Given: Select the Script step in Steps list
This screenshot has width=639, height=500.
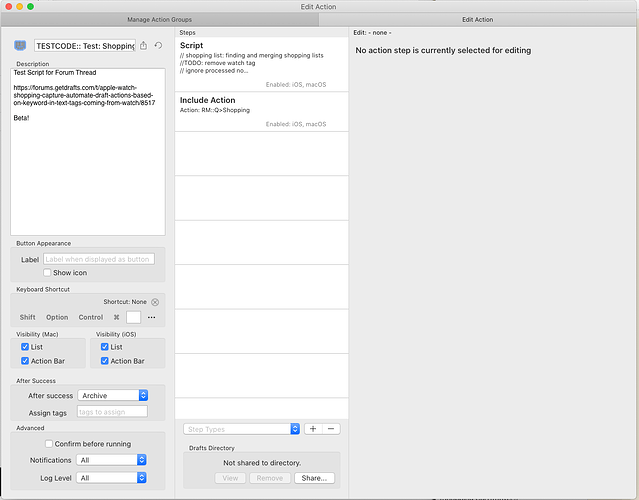Looking at the screenshot, I should point(262,64).
